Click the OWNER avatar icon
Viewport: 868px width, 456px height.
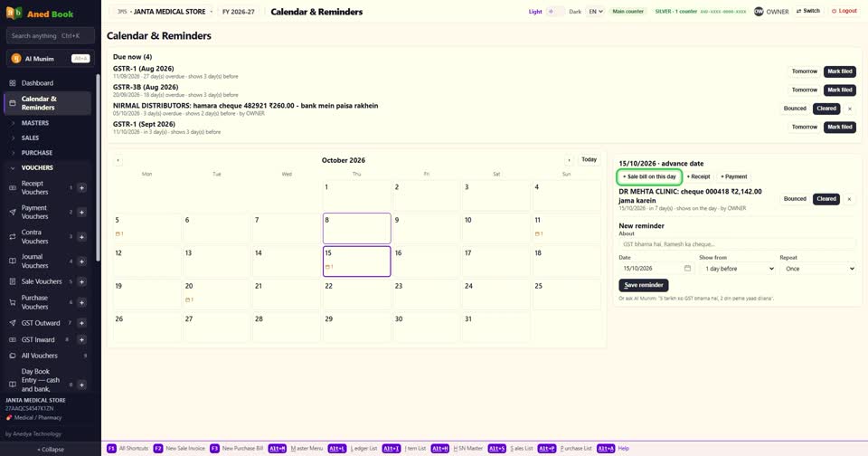tap(759, 11)
